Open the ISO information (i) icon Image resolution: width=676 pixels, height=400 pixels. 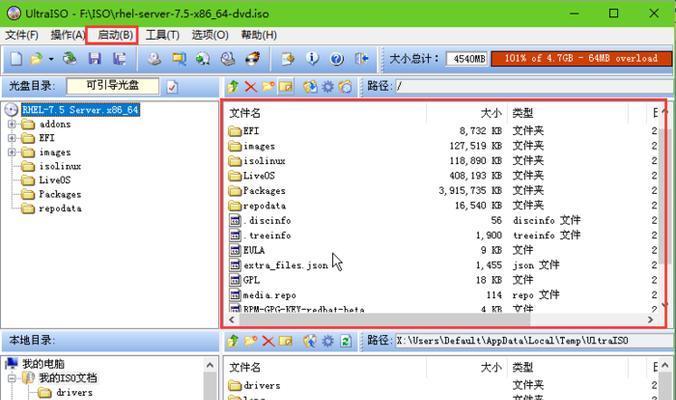click(312, 59)
